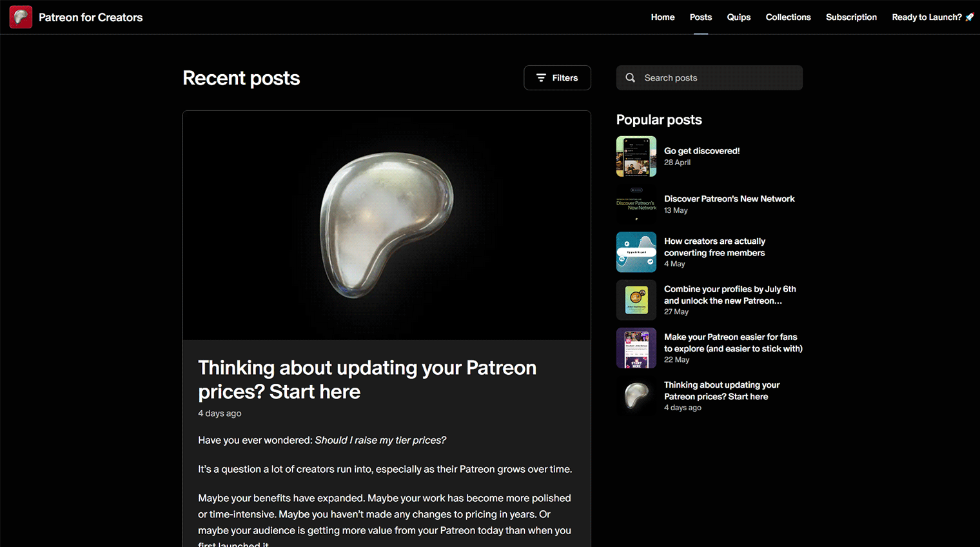
Task: Click the 'How creators are actually converting' thumbnail
Action: click(x=636, y=252)
